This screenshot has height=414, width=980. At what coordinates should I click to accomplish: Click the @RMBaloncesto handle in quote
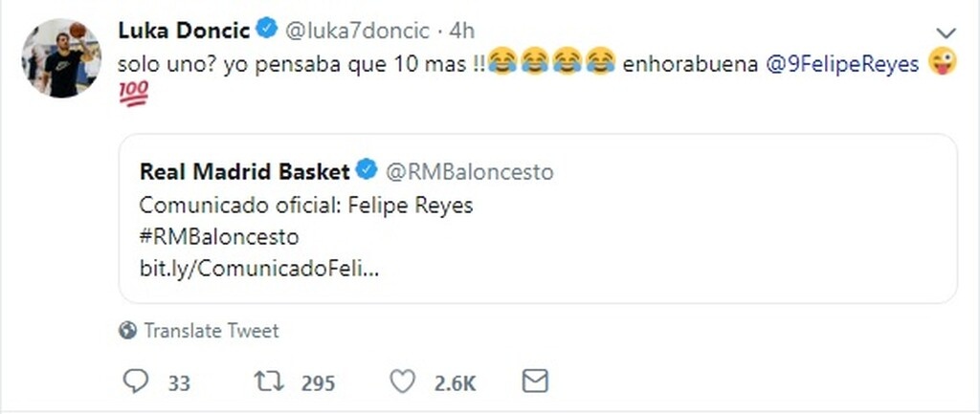tap(469, 173)
